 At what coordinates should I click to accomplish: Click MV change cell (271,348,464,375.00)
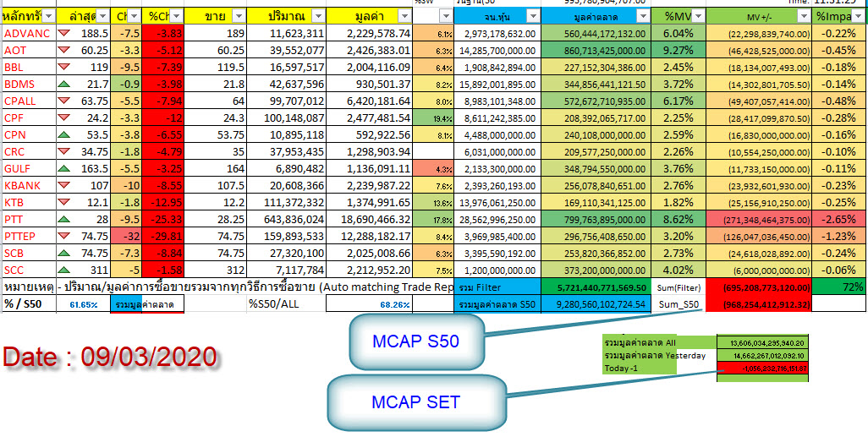pyautogui.click(x=759, y=220)
